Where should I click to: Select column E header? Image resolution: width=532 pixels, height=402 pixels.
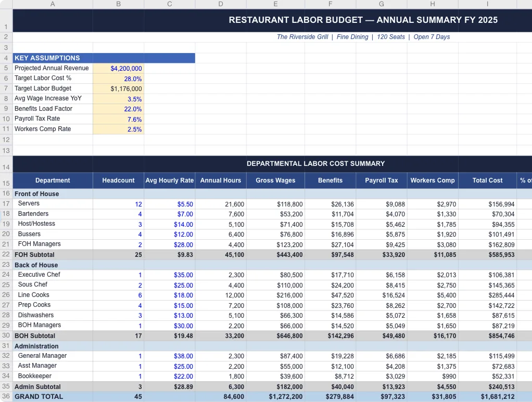275,4
